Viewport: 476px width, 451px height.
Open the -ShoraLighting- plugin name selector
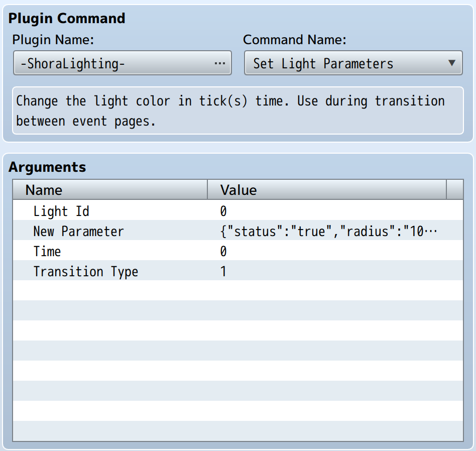pos(123,63)
